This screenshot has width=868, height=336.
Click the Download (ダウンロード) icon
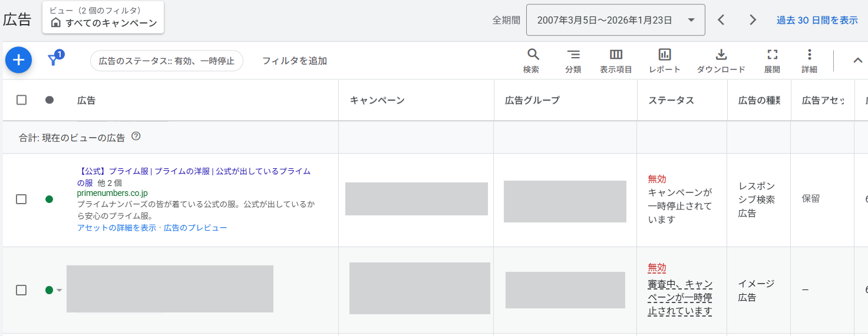(721, 55)
